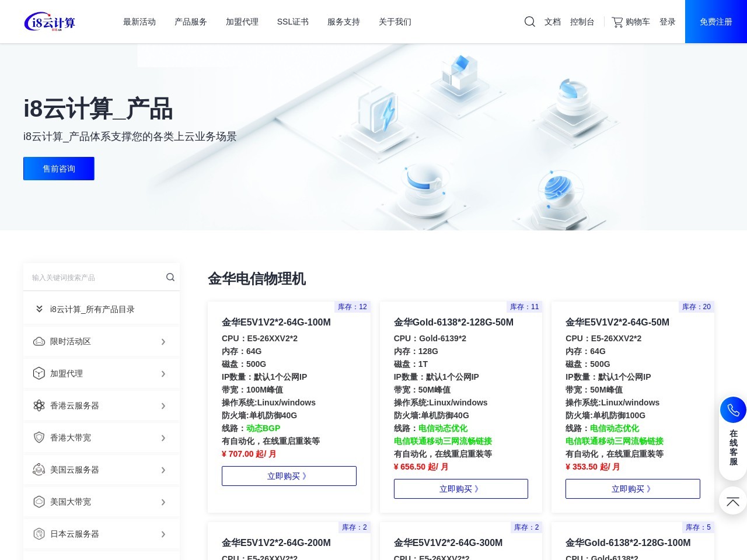Click 立即购买 for 金华E5V1V2*2-64G-100M

[288, 475]
